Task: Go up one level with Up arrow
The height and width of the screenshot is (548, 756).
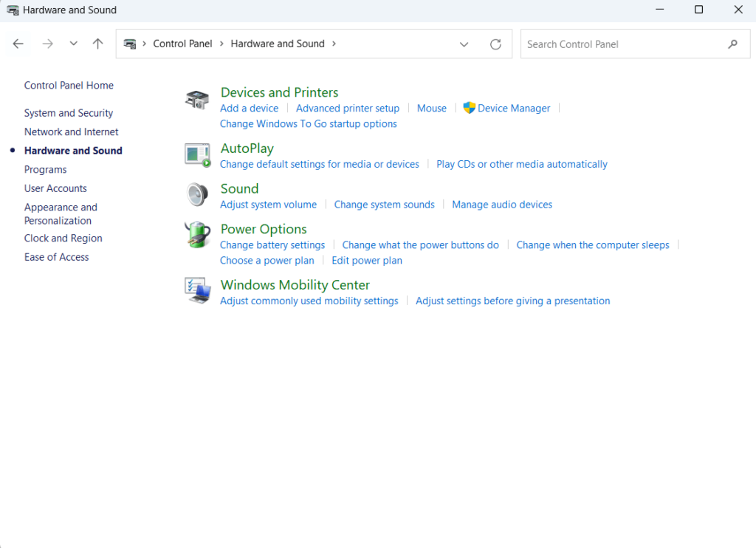Action: coord(97,44)
